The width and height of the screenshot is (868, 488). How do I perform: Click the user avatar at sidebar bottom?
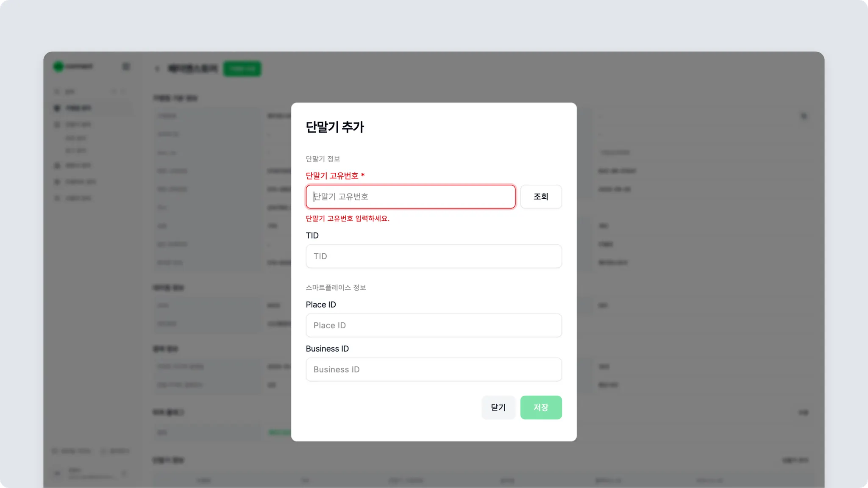(x=58, y=473)
